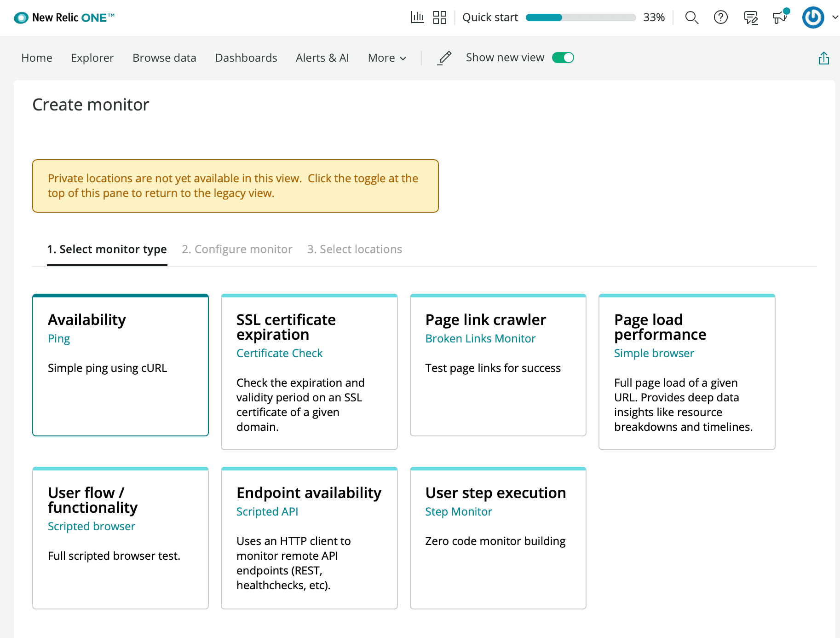The height and width of the screenshot is (638, 840).
Task: Click the Ping subtitle
Action: click(x=59, y=339)
